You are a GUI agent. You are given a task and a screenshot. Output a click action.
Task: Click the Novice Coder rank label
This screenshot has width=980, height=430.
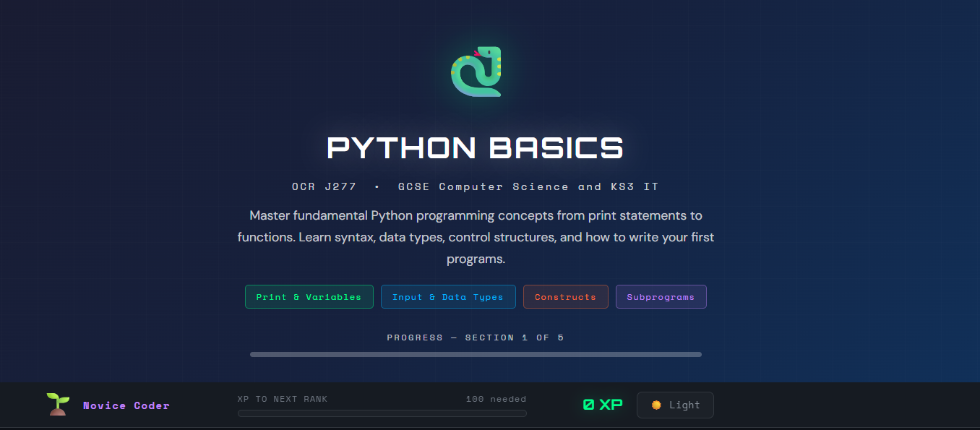[x=126, y=405]
